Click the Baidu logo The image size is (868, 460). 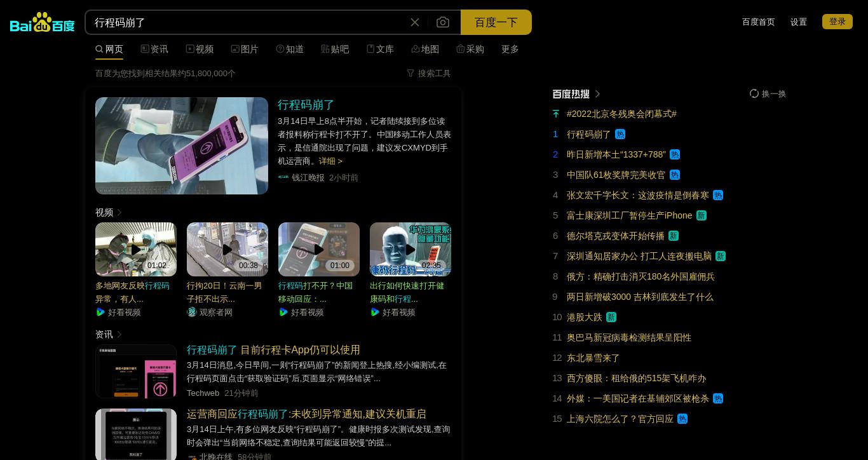pos(43,22)
